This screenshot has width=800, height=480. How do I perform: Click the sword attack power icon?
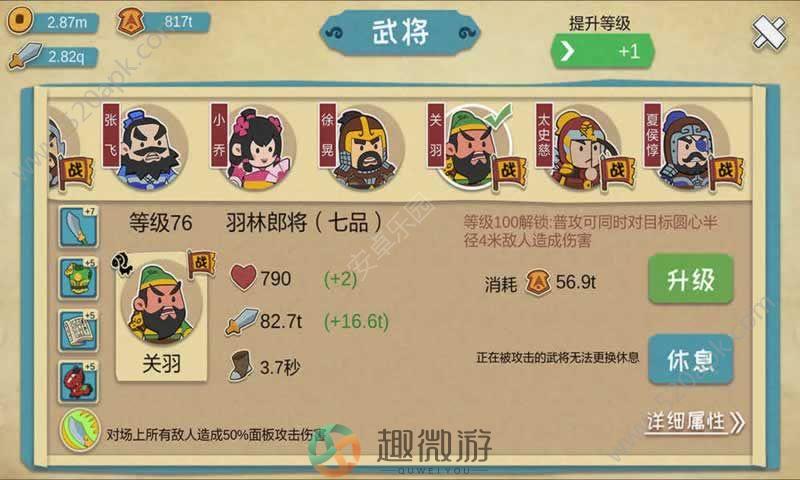click(x=24, y=56)
